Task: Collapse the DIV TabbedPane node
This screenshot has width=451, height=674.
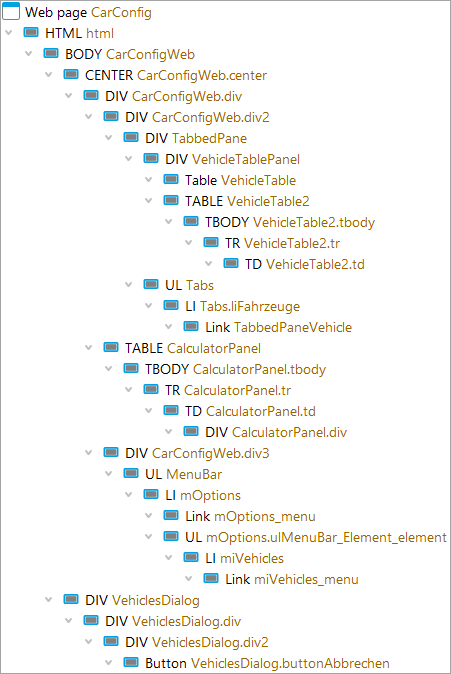Action: (x=108, y=138)
